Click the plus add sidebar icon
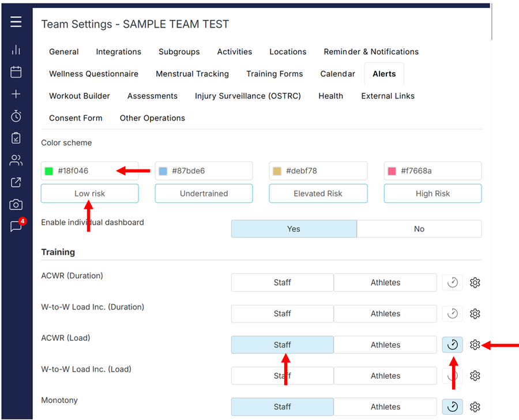This screenshot has width=519, height=420. [x=16, y=94]
